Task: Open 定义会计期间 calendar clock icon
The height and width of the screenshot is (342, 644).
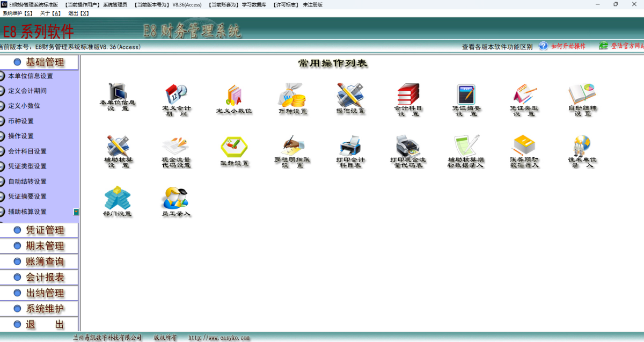Action: click(x=176, y=94)
